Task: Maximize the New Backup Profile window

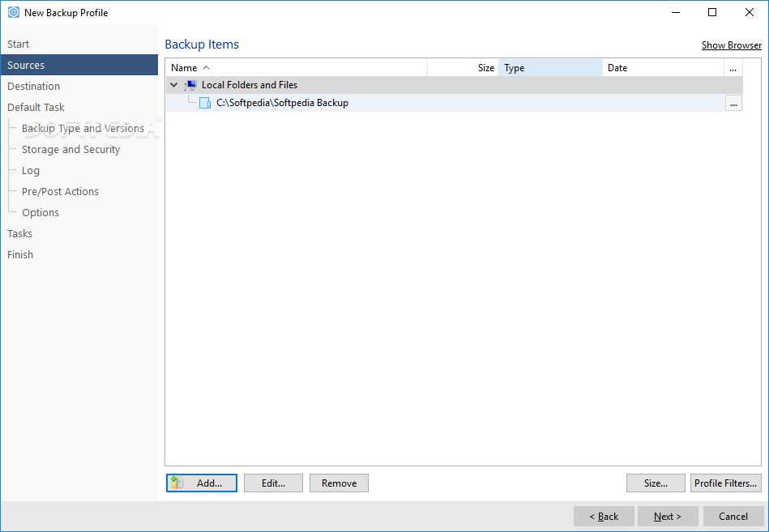Action: point(712,12)
